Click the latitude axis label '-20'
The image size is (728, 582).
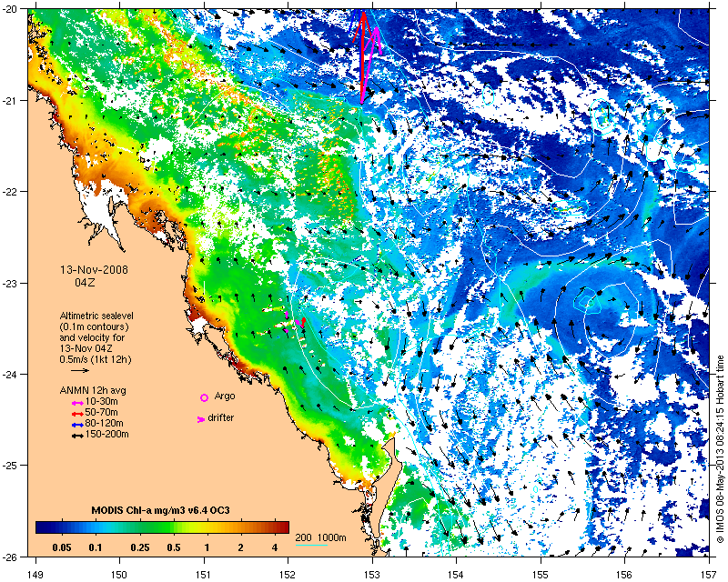(12, 9)
